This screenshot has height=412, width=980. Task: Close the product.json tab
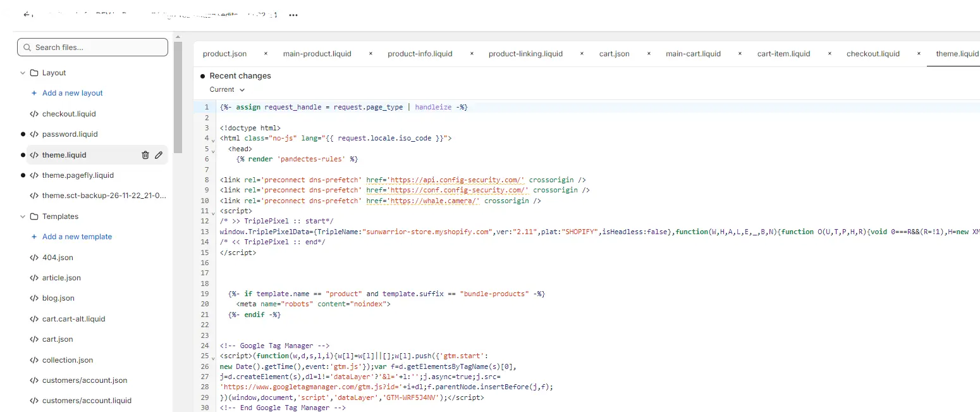[266, 54]
